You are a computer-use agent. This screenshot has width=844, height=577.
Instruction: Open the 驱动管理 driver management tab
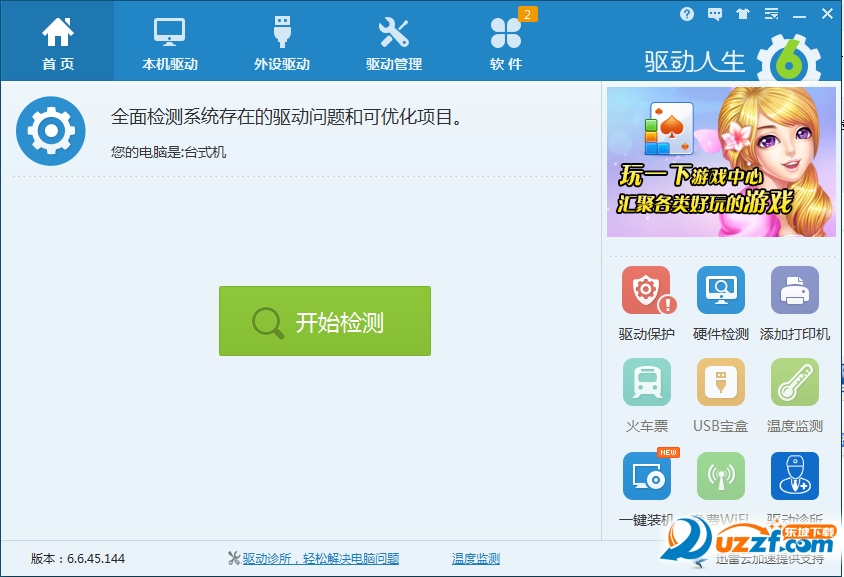[x=394, y=40]
